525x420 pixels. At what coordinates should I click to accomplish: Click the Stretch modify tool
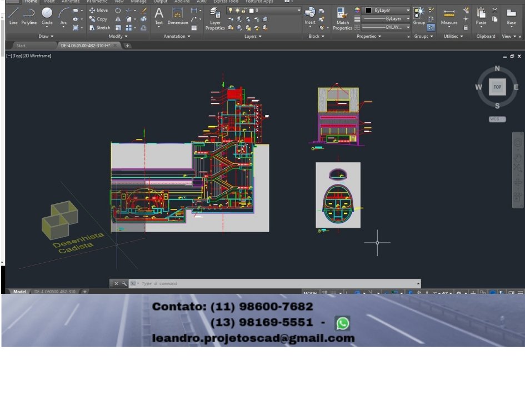100,28
